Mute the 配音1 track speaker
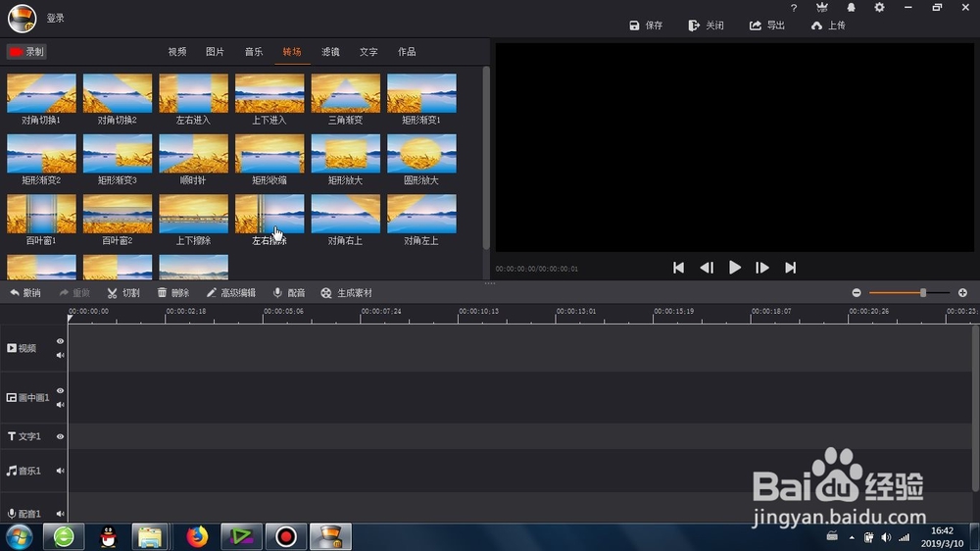The image size is (980, 551). point(60,514)
